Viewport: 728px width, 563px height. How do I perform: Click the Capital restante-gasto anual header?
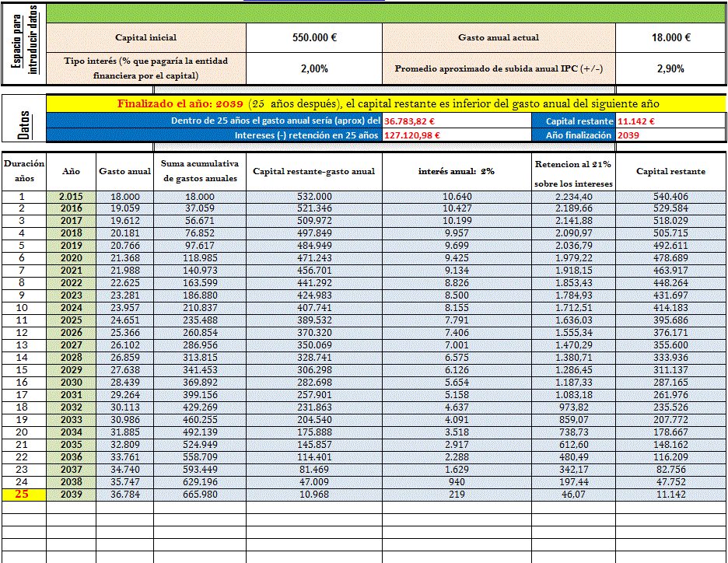314,171
